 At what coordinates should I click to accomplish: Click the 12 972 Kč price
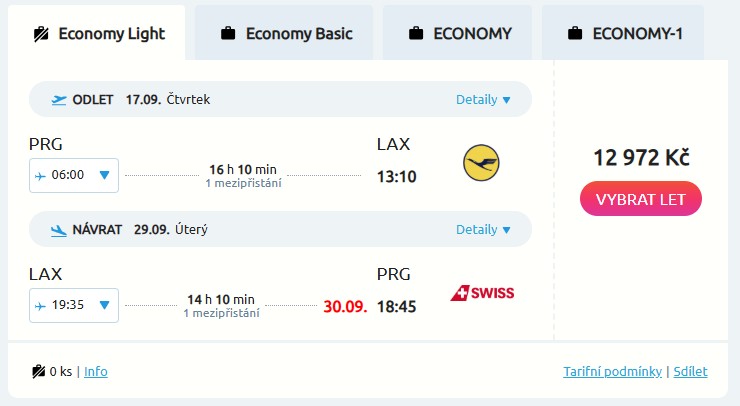point(641,157)
